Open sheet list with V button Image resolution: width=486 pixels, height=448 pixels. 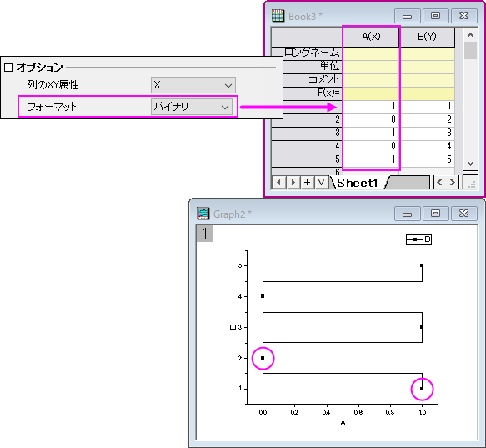322,183
